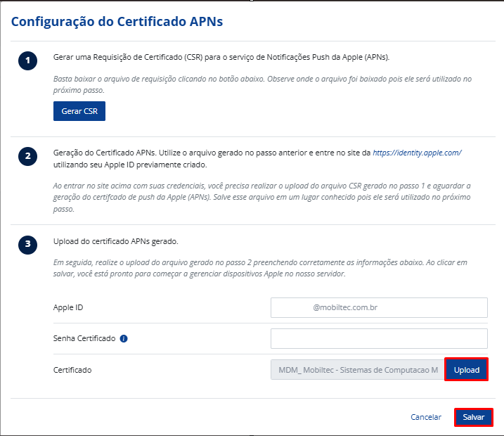Image resolution: width=504 pixels, height=436 pixels.
Task: Click the Configuração do Certificado APNs title
Action: point(117,22)
